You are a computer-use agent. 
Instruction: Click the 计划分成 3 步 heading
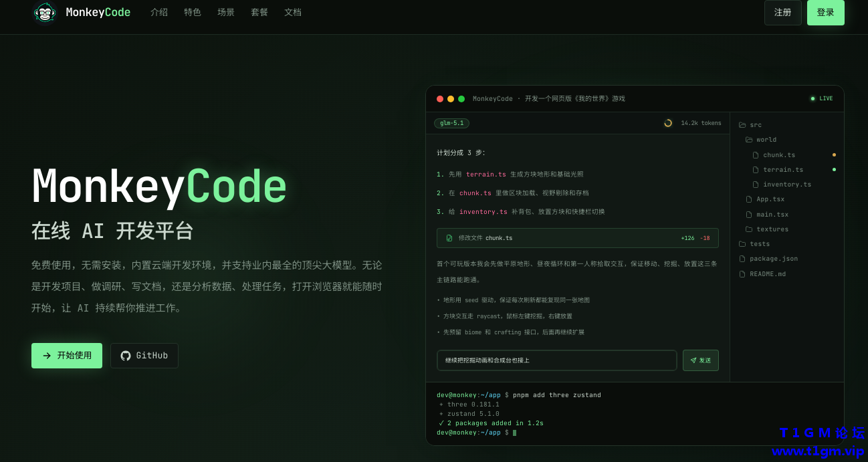(461, 153)
